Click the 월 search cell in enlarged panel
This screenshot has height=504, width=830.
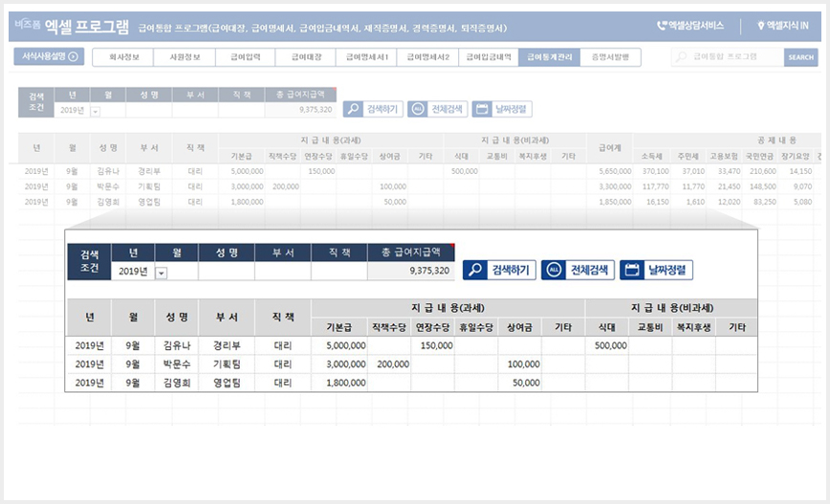[x=177, y=271]
